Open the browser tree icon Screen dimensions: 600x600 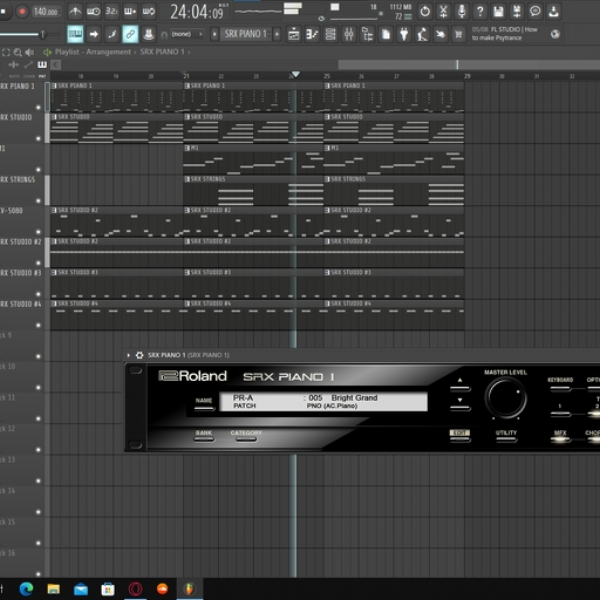[367, 34]
